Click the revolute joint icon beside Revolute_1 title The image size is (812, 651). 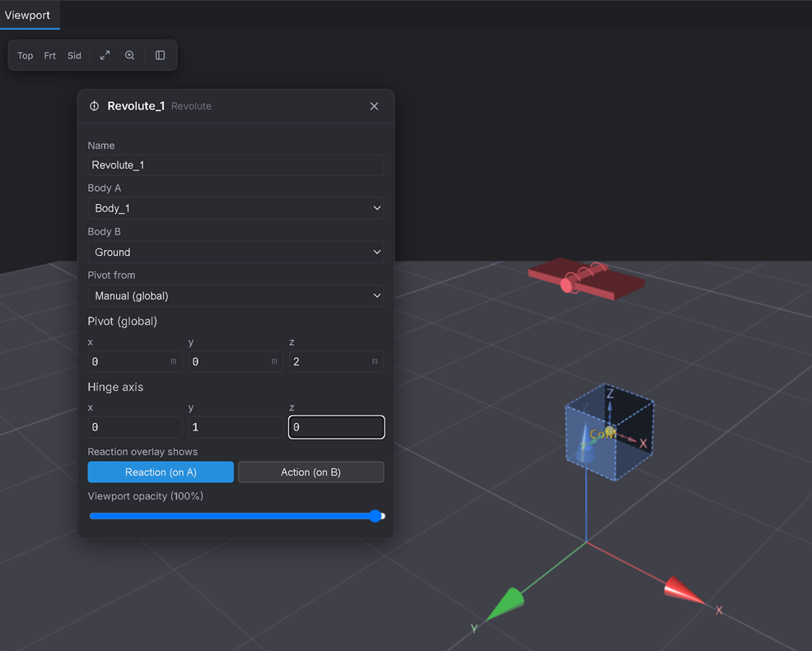tap(94, 106)
